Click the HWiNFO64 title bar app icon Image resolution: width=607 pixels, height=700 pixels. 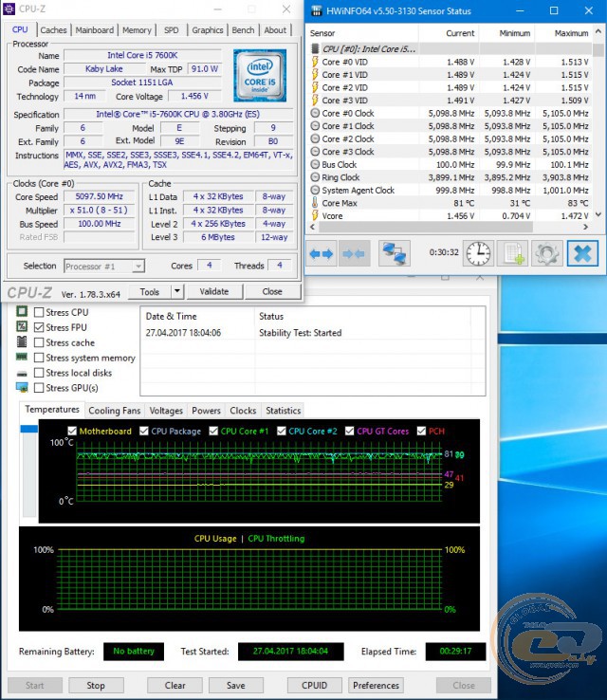pos(317,10)
